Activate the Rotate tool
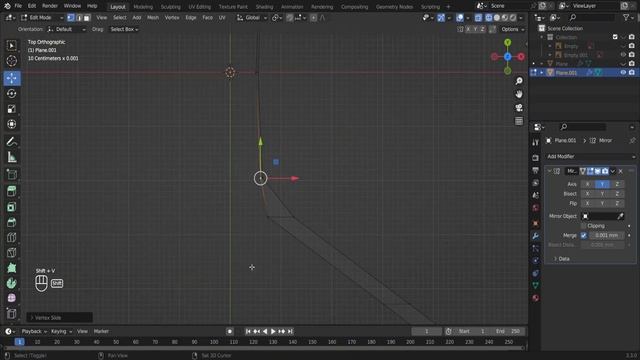 [x=11, y=93]
